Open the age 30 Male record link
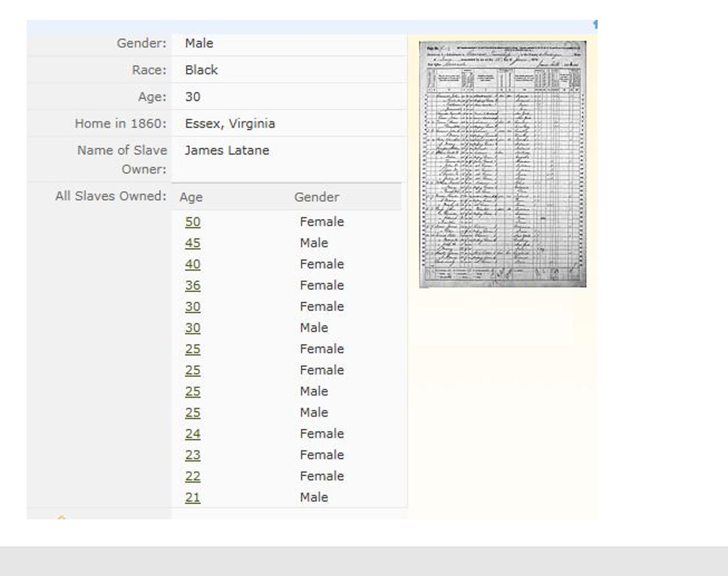The image size is (728, 576). (193, 328)
